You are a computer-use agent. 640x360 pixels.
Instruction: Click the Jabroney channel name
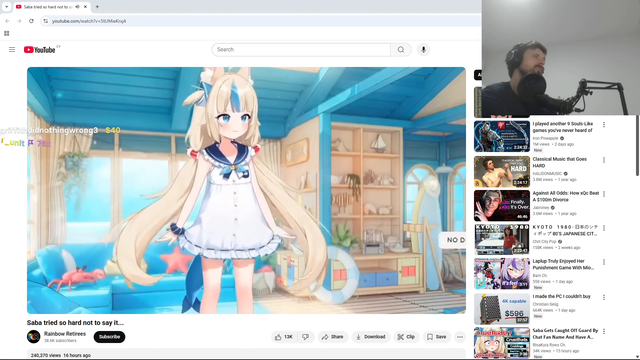[x=541, y=208]
